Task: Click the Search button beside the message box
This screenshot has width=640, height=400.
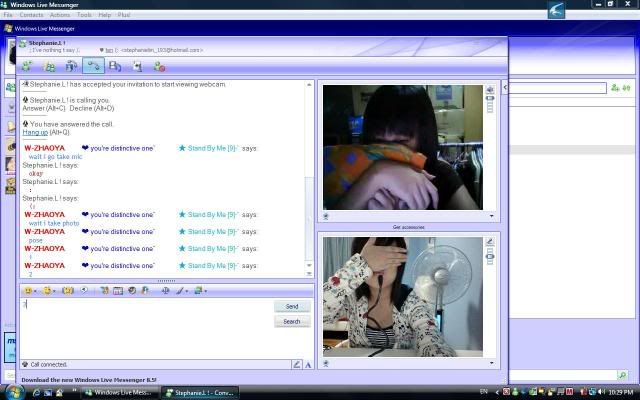Action: pyautogui.click(x=292, y=322)
